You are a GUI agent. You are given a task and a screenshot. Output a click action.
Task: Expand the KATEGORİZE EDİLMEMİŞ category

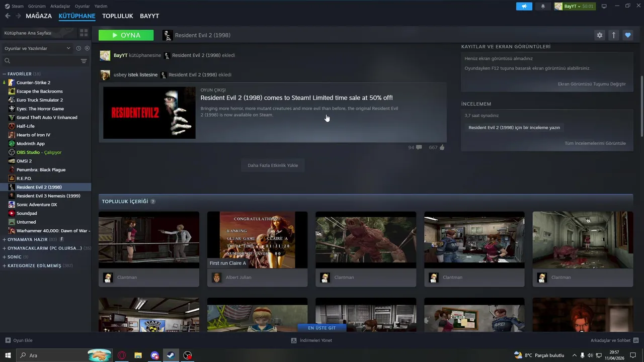point(5,265)
